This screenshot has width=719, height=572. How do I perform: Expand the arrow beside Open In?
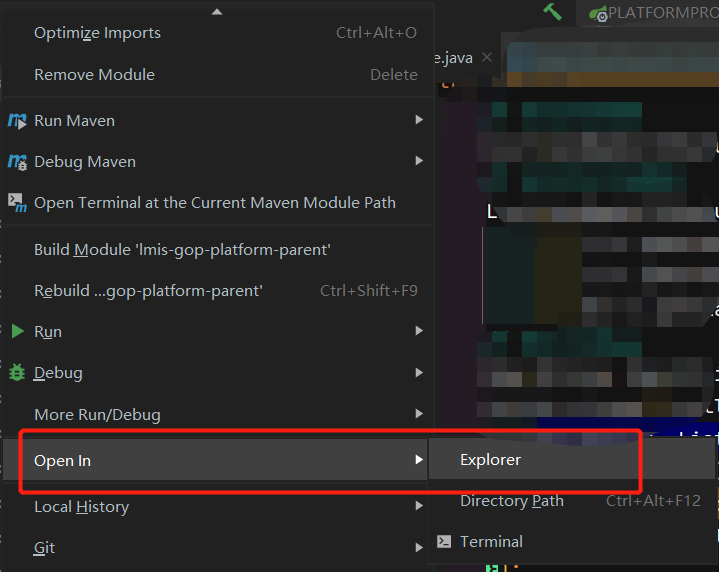pyautogui.click(x=419, y=460)
